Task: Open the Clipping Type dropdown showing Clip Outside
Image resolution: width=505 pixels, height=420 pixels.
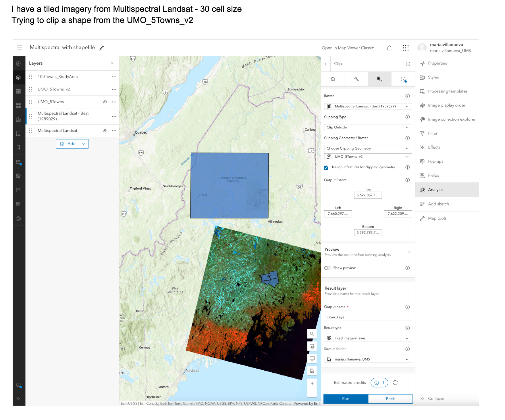Action: [x=368, y=127]
